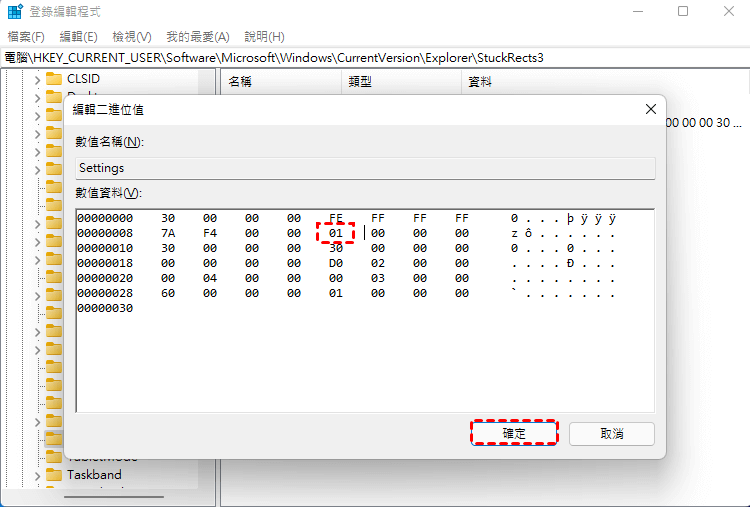The image size is (750, 507).
Task: Select the Taskband folder icon
Action: (x=54, y=474)
